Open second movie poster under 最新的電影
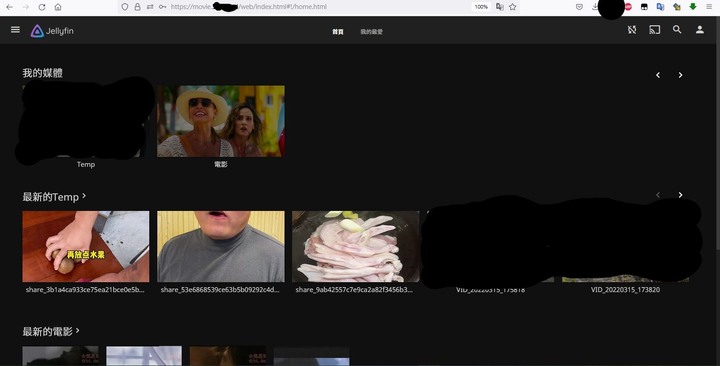Screen dimensions: 720x366 (144, 356)
